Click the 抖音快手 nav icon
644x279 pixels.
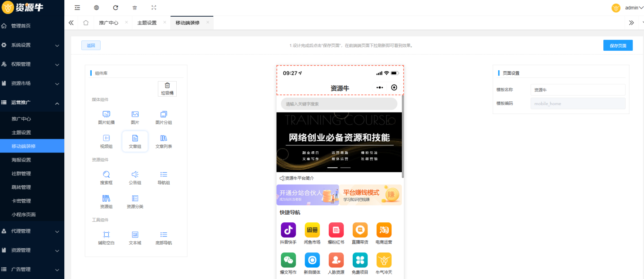288,230
